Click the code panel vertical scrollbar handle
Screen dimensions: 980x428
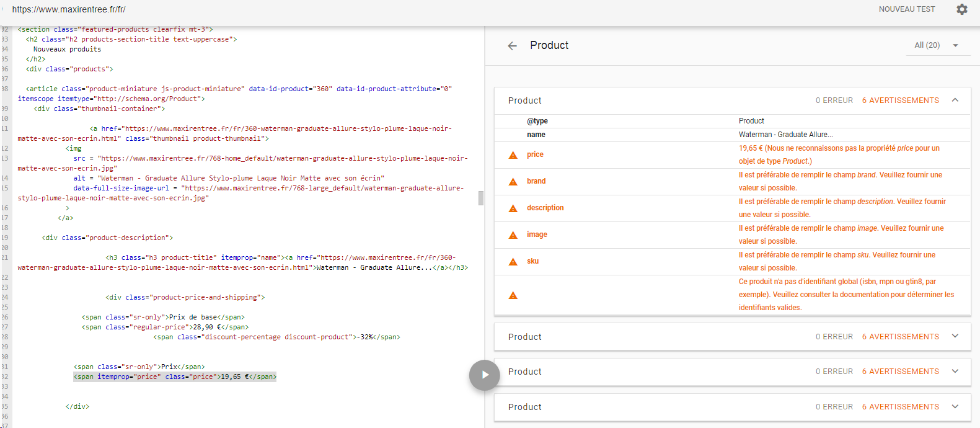click(481, 198)
